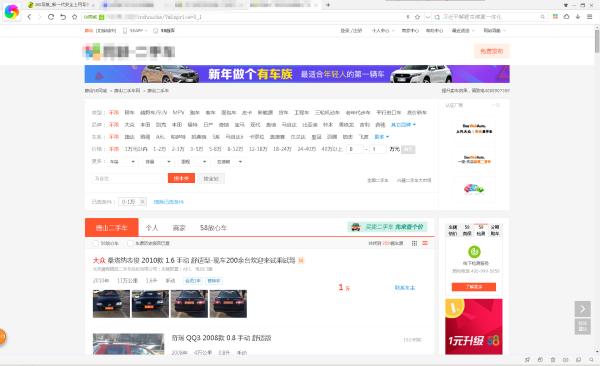Open the downloads arrow icon in toolbar
The height and width of the screenshot is (366, 600).
click(x=578, y=16)
